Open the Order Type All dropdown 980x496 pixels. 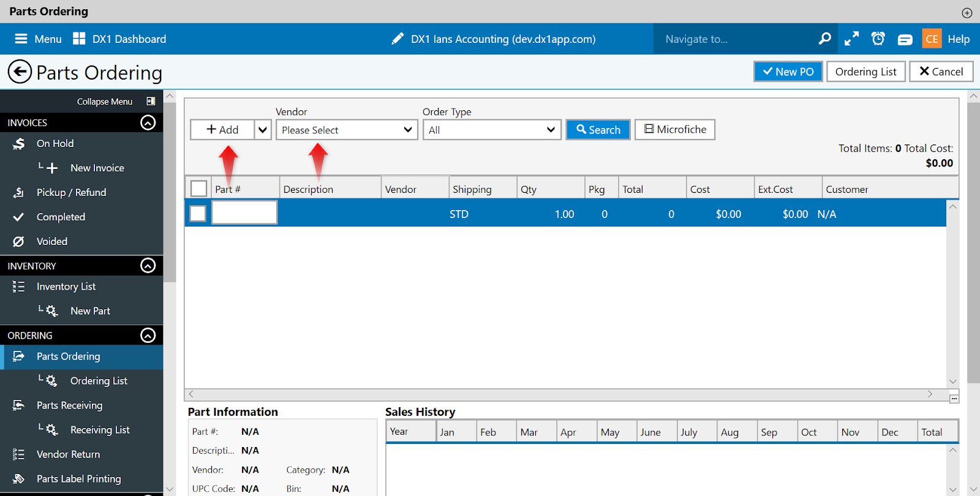click(x=492, y=130)
